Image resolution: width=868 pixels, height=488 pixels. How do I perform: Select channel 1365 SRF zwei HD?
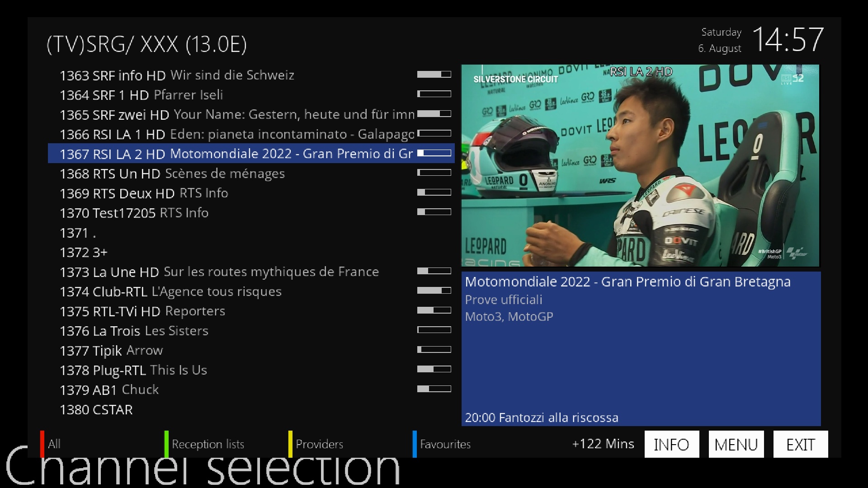click(251, 114)
